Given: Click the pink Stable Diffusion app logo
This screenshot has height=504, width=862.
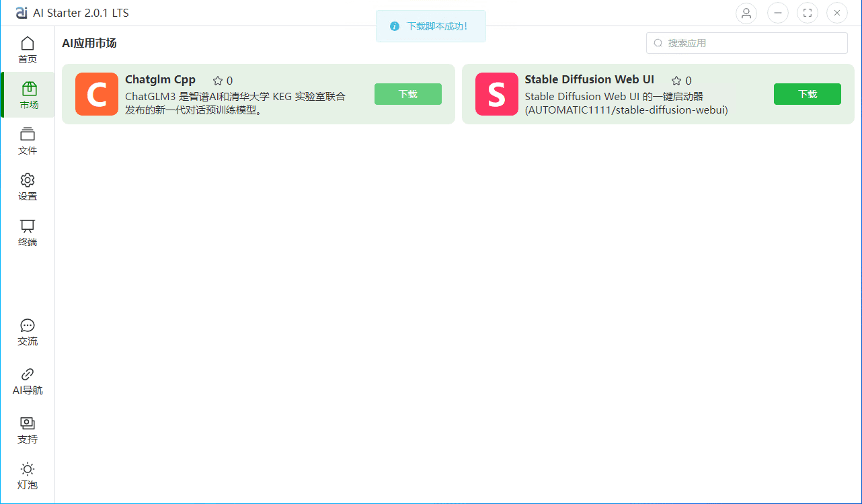Looking at the screenshot, I should pyautogui.click(x=496, y=94).
